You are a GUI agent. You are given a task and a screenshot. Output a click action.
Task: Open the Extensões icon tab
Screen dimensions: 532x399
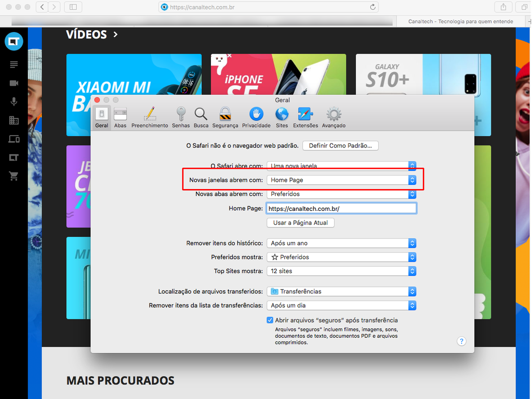pyautogui.click(x=305, y=117)
